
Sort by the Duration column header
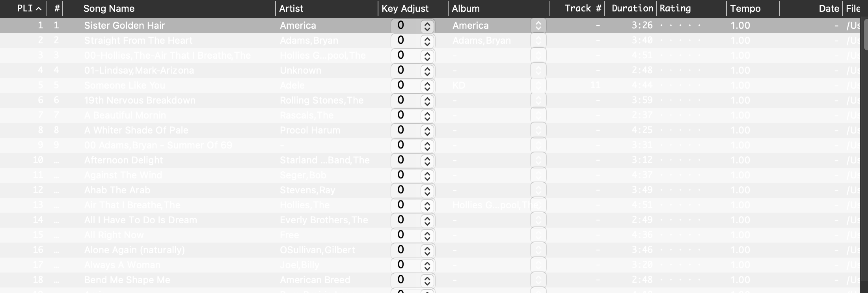pyautogui.click(x=632, y=9)
